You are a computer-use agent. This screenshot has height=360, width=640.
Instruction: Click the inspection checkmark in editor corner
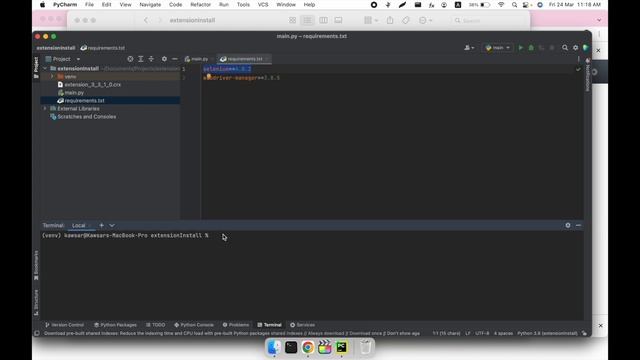(x=578, y=69)
